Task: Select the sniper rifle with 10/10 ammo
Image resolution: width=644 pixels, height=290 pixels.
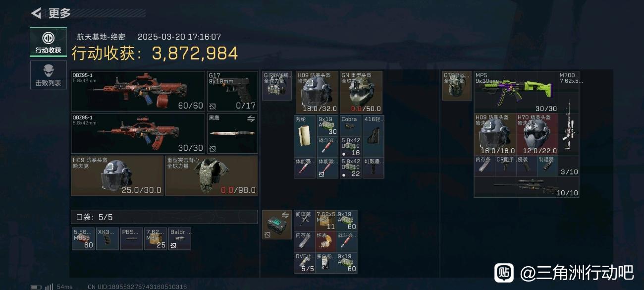Action: (x=527, y=187)
